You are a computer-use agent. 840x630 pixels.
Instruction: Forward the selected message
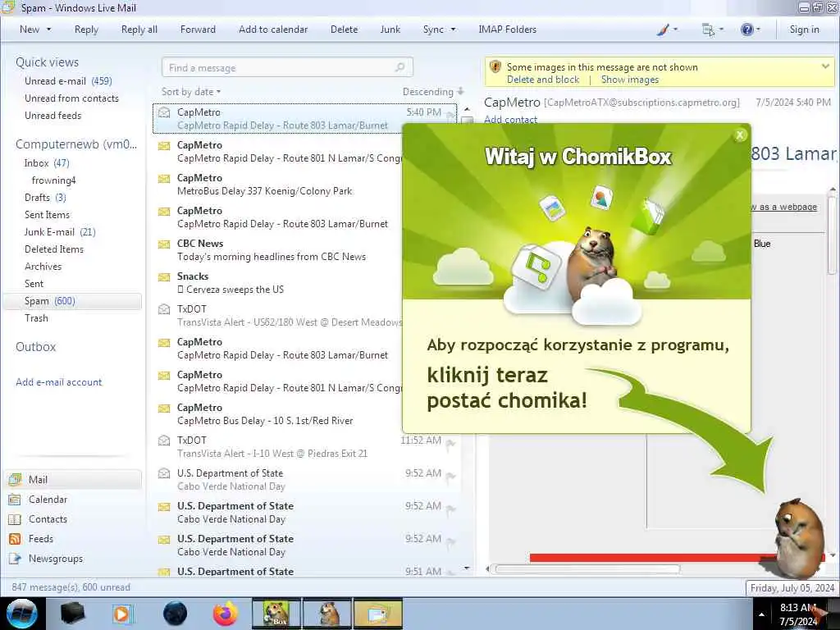click(x=198, y=30)
